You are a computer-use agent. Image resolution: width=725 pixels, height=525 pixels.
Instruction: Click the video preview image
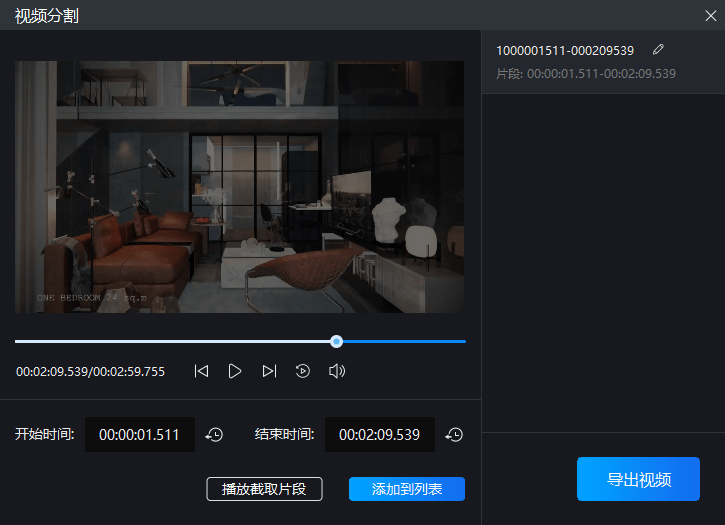tap(239, 187)
